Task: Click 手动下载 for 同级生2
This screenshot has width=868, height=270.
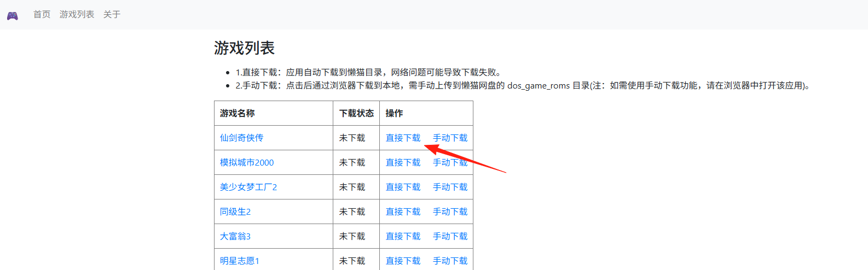Action: (450, 212)
